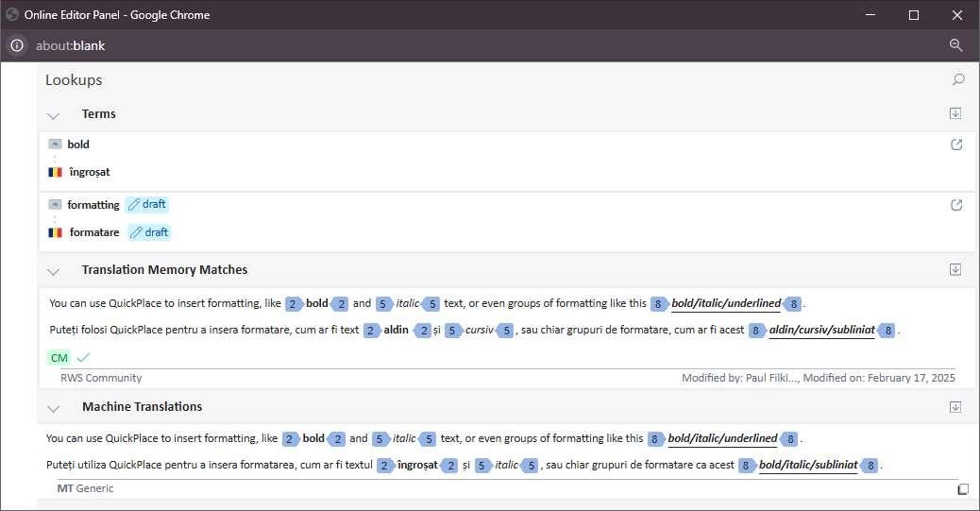Click the Translation Memory Matches heading
980x511 pixels.
(164, 269)
